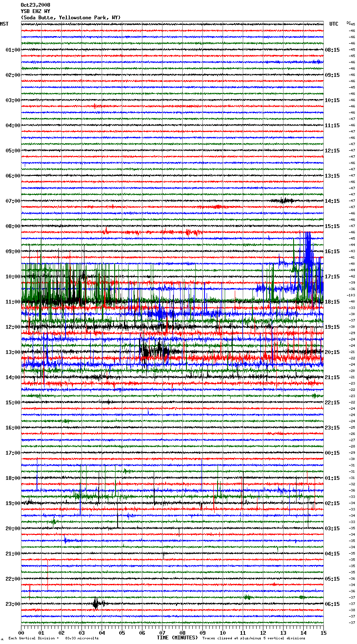Pick the "16:15" UTC time label

[332, 251]
